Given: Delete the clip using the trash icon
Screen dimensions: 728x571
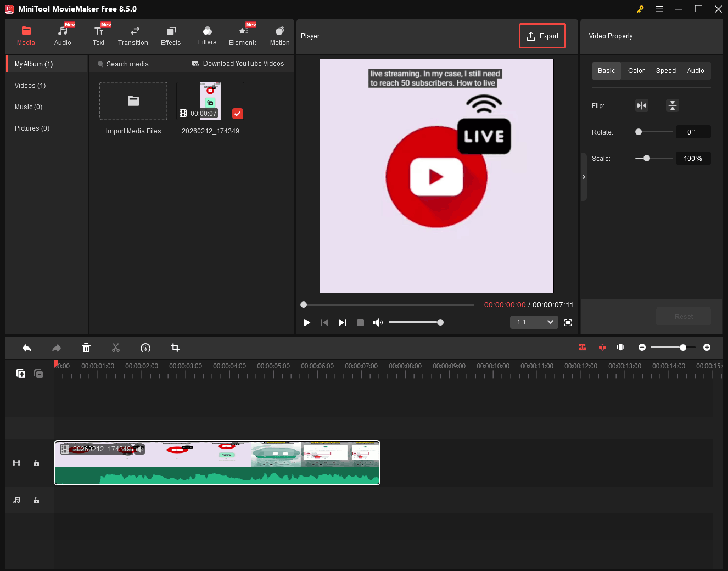Looking at the screenshot, I should [x=86, y=348].
